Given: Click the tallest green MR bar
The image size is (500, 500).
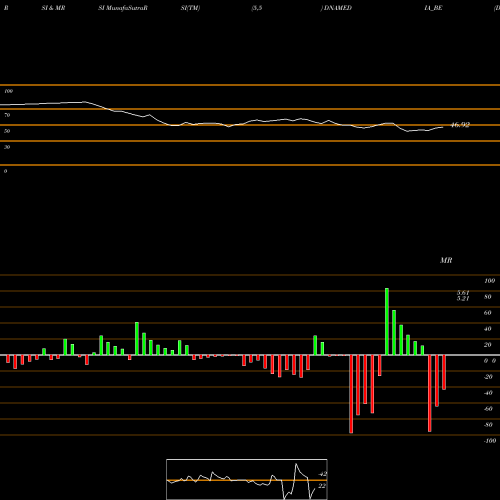Looking at the screenshot, I should (x=387, y=322).
